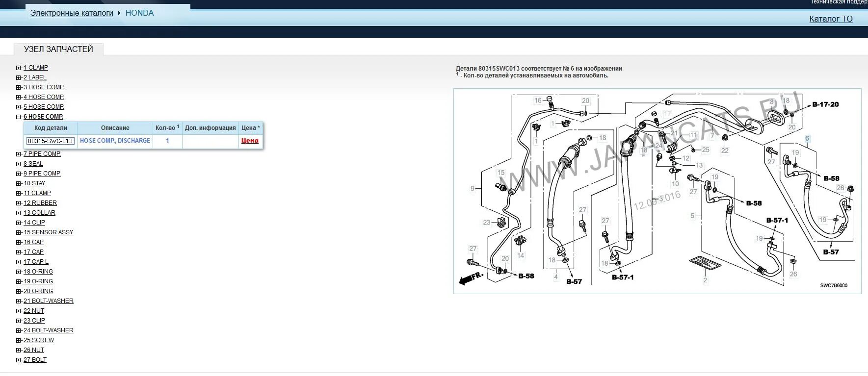Click the Код детали column header
The height and width of the screenshot is (376, 868).
[51, 128]
